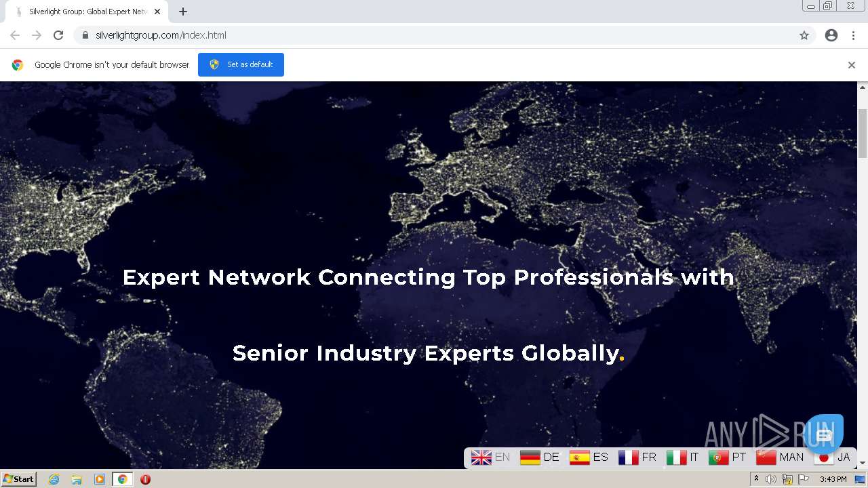Open the network tray icon
The width and height of the screenshot is (868, 488).
click(x=787, y=479)
